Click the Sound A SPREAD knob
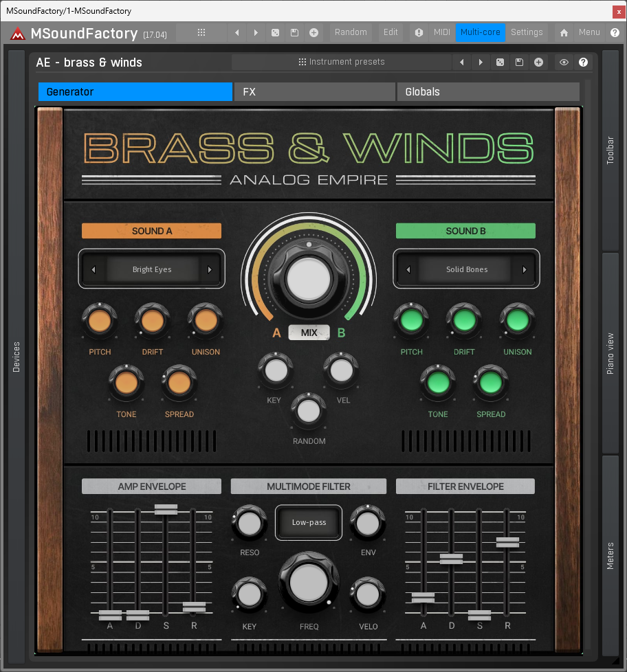 click(x=179, y=383)
